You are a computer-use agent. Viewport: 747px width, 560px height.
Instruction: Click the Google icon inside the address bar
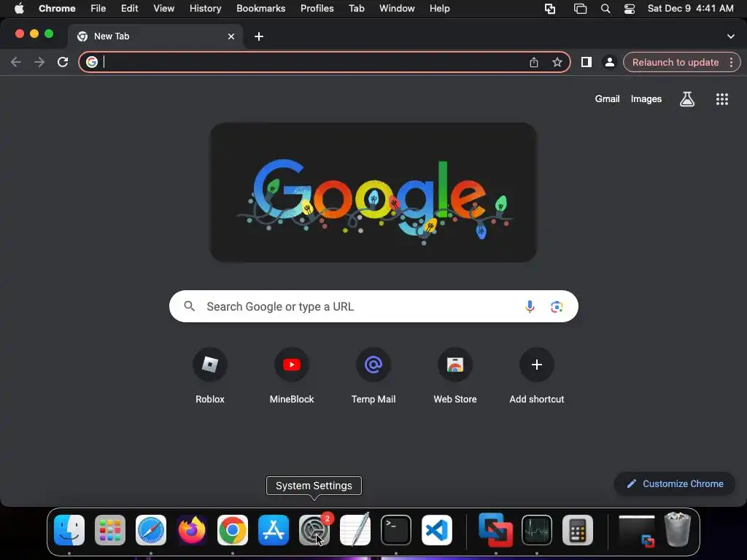[92, 62]
